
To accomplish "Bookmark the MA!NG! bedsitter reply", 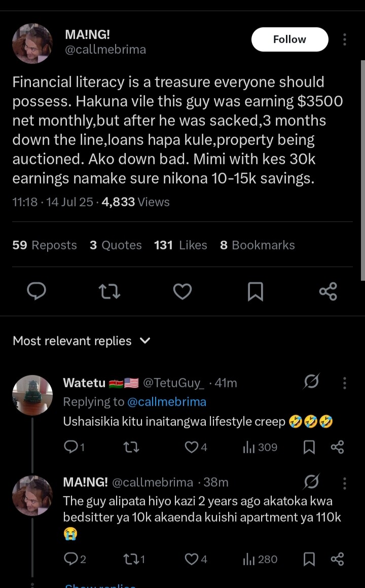I will tap(309, 559).
